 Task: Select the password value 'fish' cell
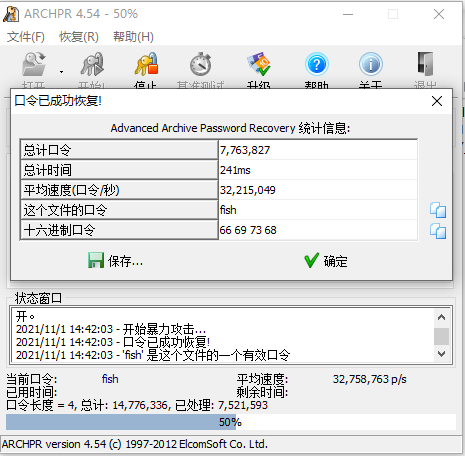(x=318, y=210)
